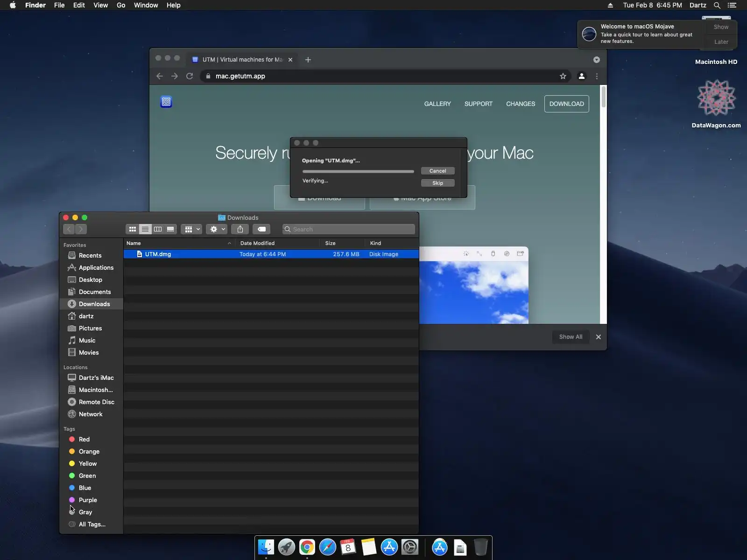
Task: Close the Chrome downloads bar
Action: pyautogui.click(x=599, y=337)
